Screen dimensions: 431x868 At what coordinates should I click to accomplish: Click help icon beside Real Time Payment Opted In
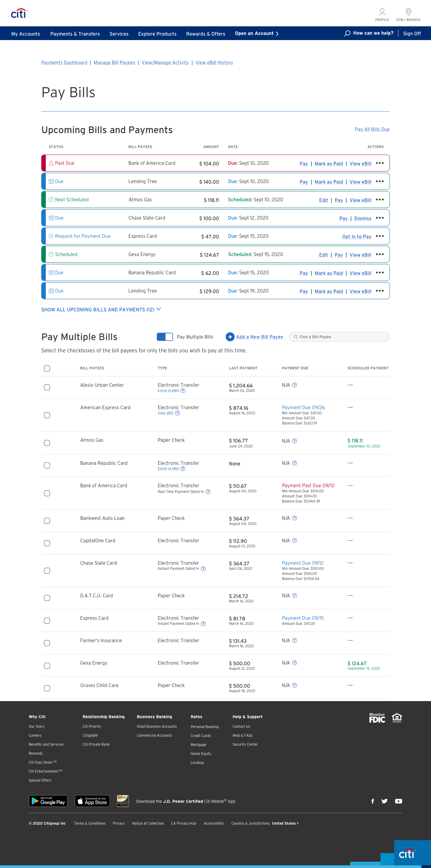coord(208,492)
